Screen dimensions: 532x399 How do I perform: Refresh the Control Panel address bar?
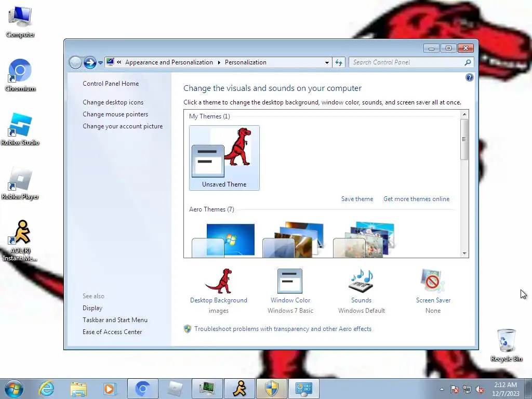(x=339, y=62)
